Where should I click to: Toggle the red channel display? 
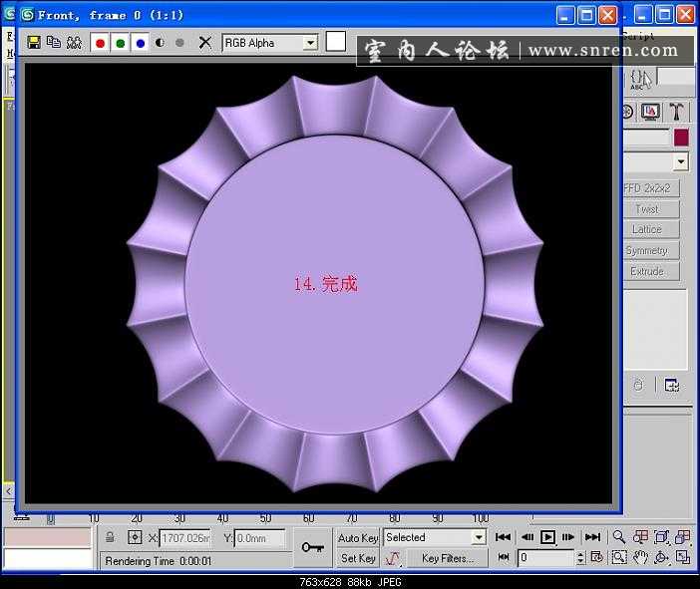100,43
